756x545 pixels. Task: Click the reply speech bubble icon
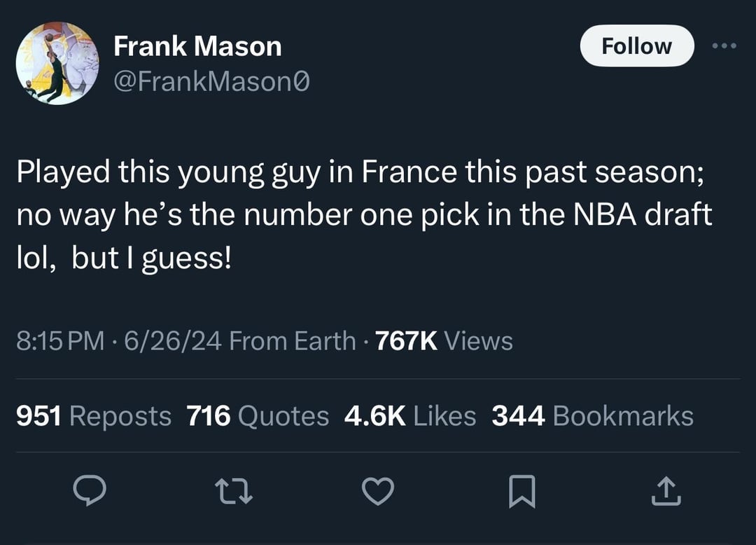(90, 491)
